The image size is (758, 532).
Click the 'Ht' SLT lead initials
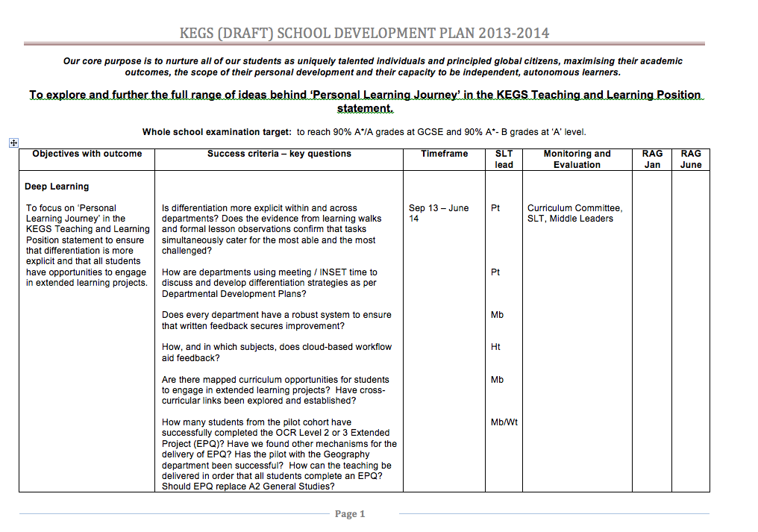point(495,347)
